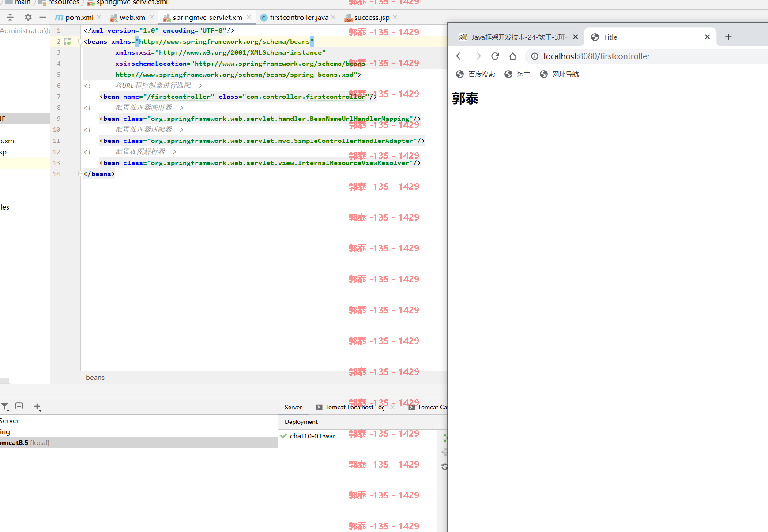Image resolution: width=768 pixels, height=532 pixels.
Task: Close the Java框架开发技术 browser tab
Action: click(x=576, y=37)
